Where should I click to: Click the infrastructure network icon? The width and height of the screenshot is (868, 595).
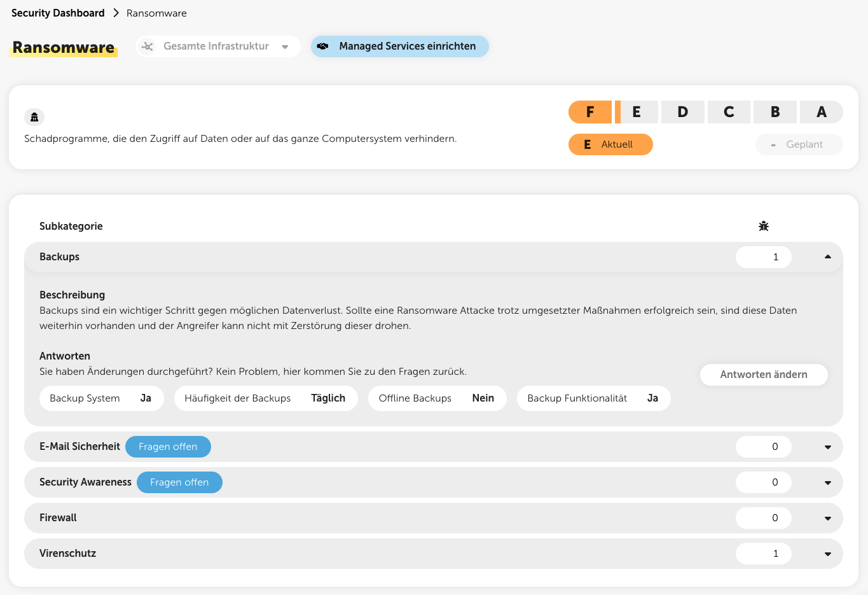click(148, 46)
